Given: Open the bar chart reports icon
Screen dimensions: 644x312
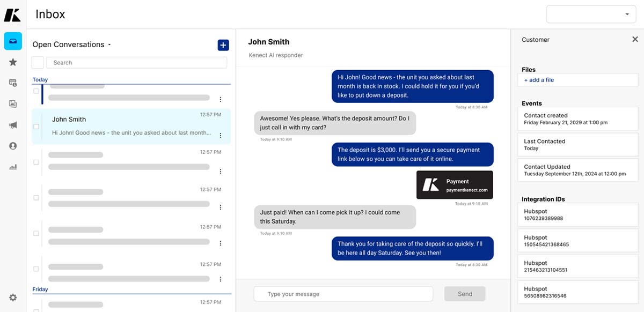Looking at the screenshot, I should pyautogui.click(x=13, y=167).
